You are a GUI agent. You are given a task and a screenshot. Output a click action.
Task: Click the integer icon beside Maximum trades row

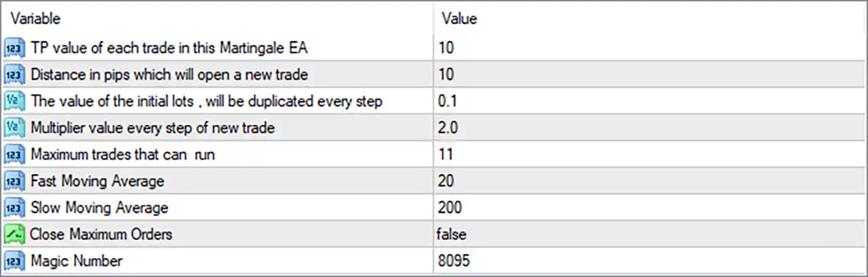pos(15,154)
